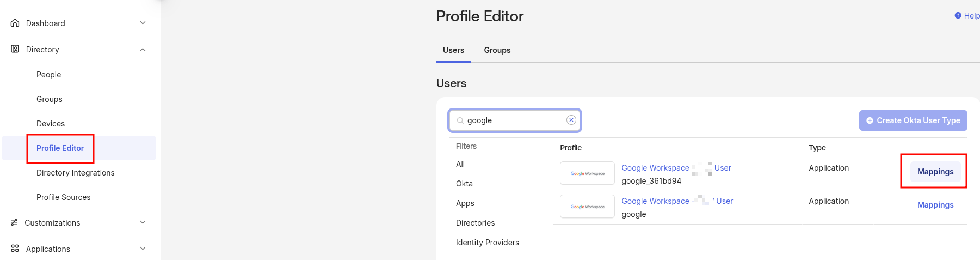Open Mappings for google_361bd94 profile
This screenshot has width=980, height=260.
click(x=935, y=172)
